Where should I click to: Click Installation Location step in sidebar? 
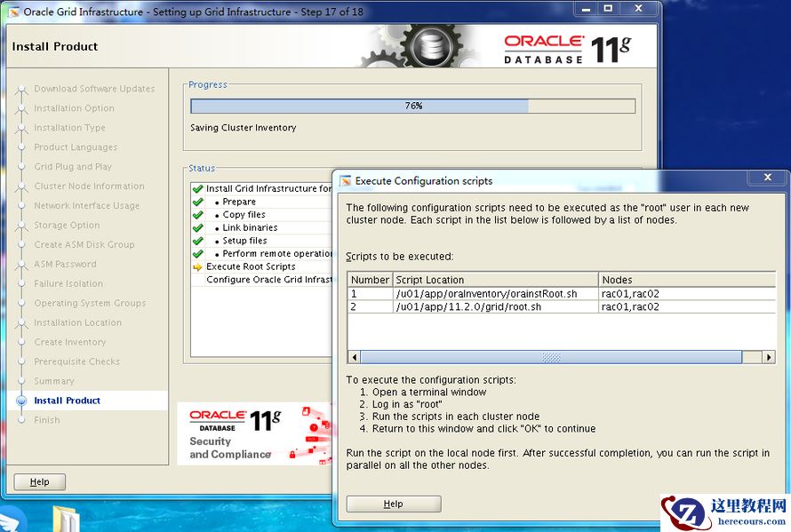77,322
